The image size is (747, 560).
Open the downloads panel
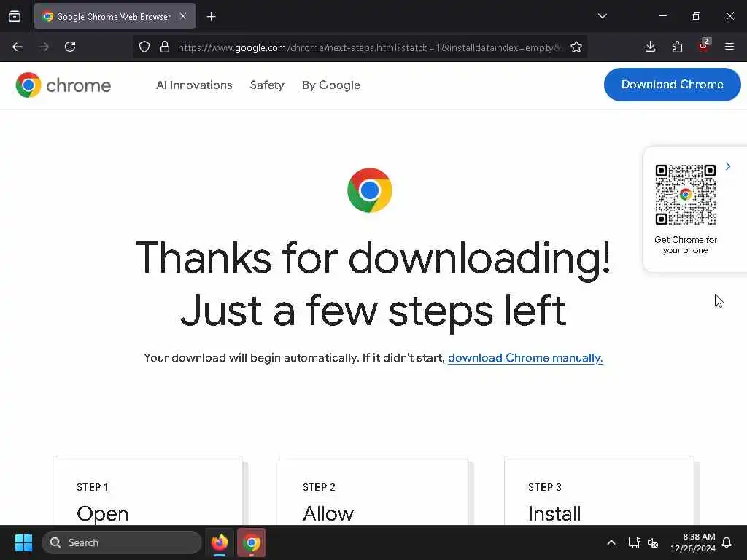(650, 47)
